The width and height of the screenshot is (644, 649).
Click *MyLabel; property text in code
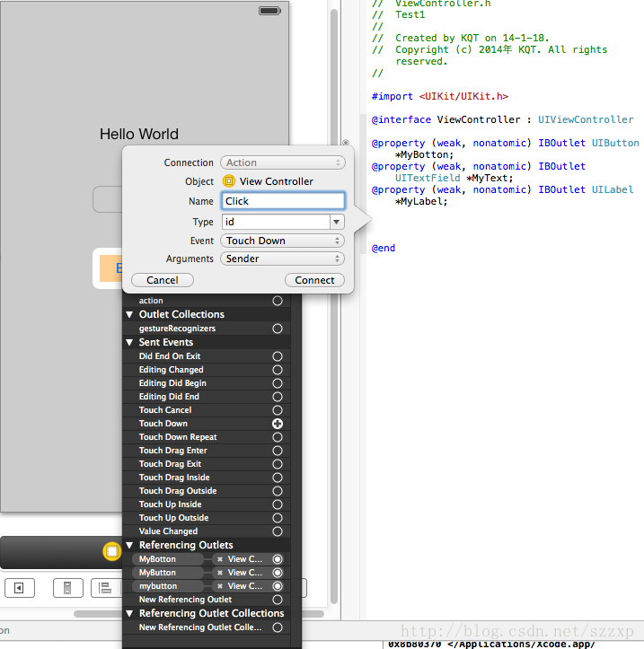coord(421,202)
